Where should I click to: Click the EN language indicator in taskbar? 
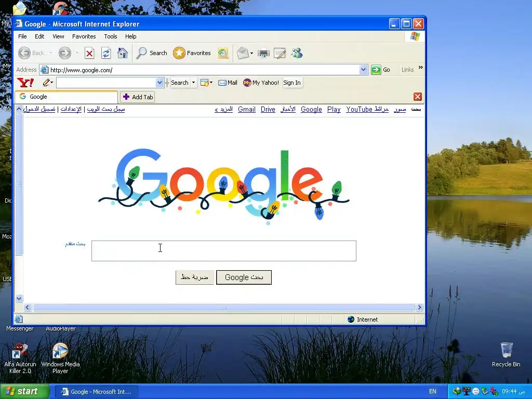pos(433,391)
